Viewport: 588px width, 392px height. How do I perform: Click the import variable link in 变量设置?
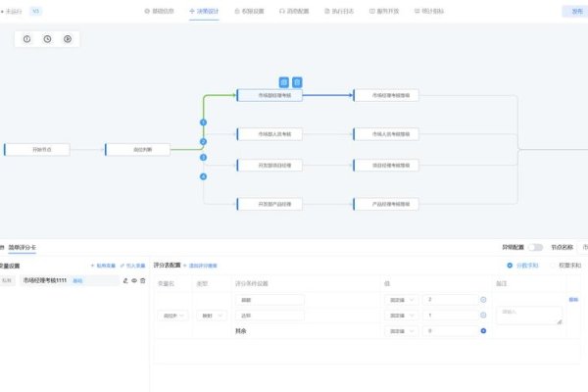[132, 266]
